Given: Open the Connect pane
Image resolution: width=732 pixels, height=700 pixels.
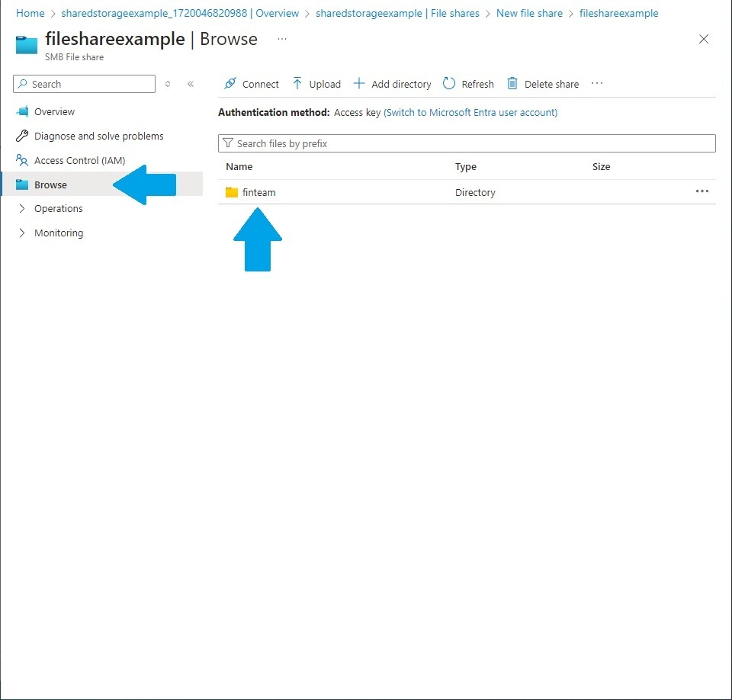Looking at the screenshot, I should click(252, 84).
